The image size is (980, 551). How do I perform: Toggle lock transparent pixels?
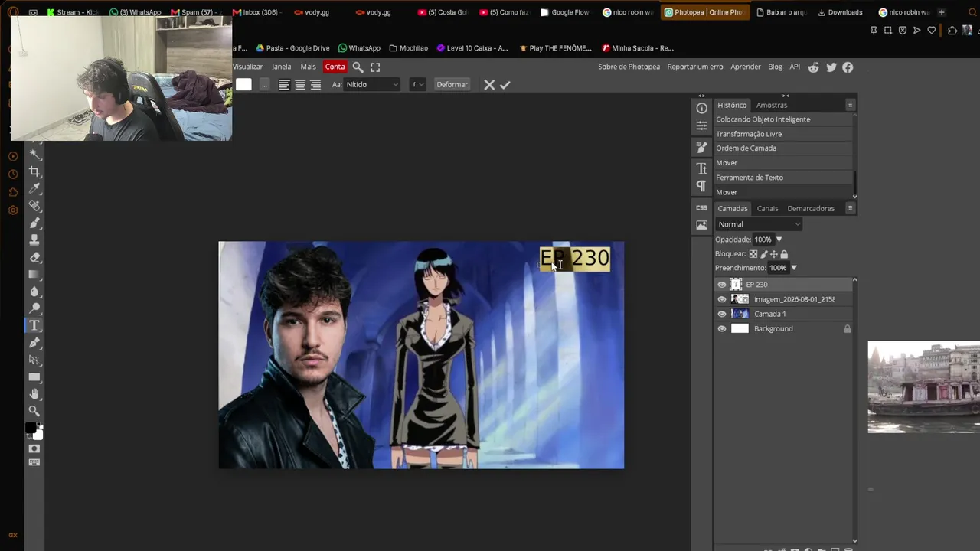tap(753, 254)
